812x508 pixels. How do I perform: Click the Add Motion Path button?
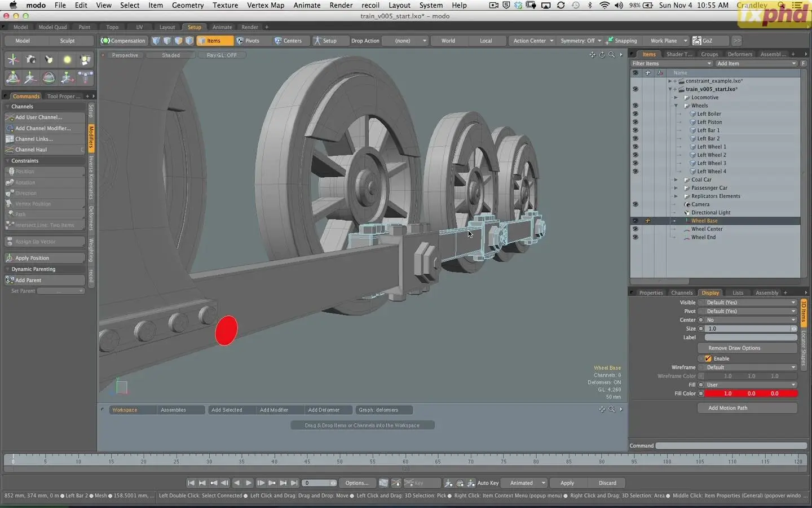pyautogui.click(x=748, y=408)
